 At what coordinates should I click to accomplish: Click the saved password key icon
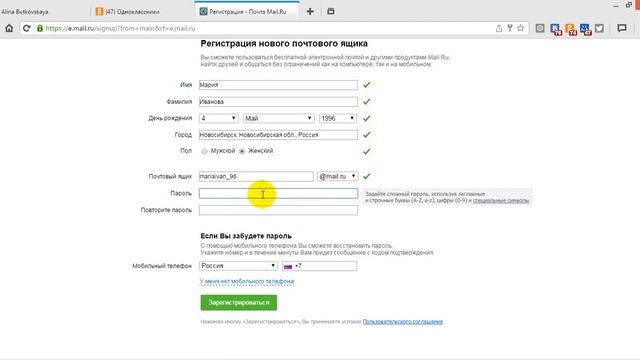509,28
